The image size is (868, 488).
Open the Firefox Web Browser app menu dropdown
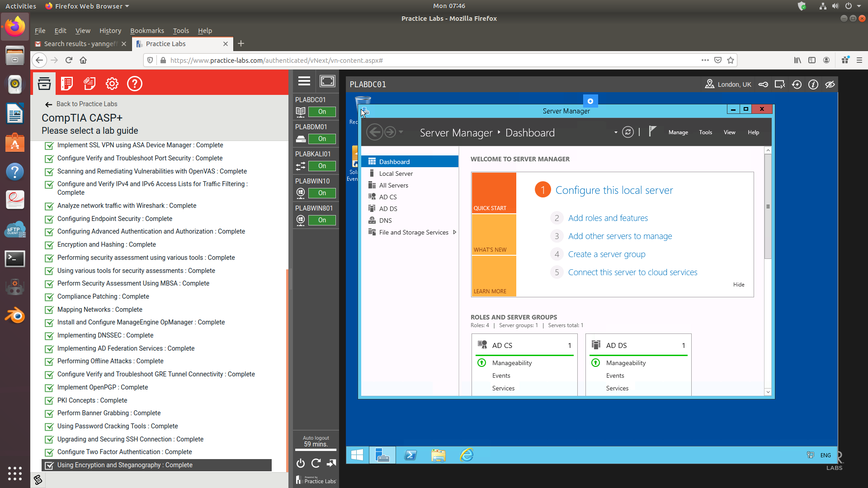88,6
